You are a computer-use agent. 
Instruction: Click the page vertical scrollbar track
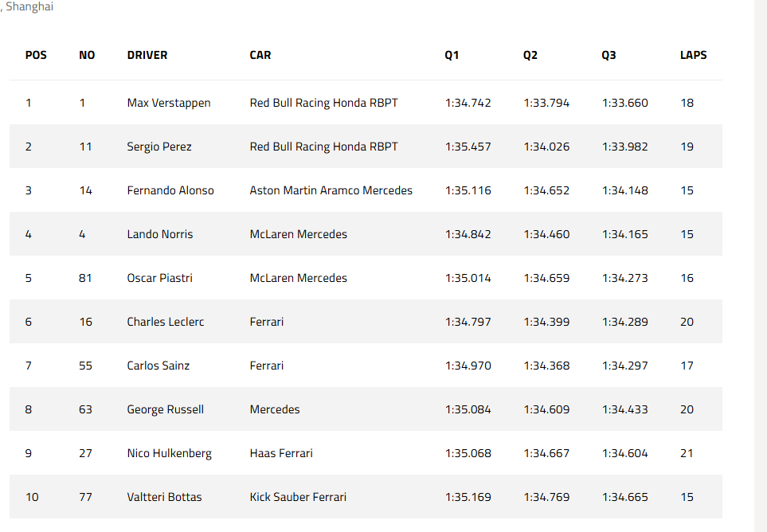pyautogui.click(x=761, y=266)
